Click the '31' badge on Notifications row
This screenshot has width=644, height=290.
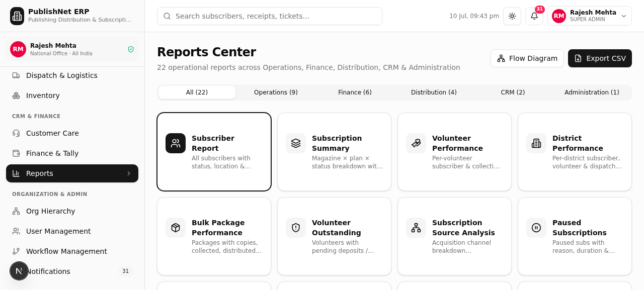pyautogui.click(x=125, y=271)
